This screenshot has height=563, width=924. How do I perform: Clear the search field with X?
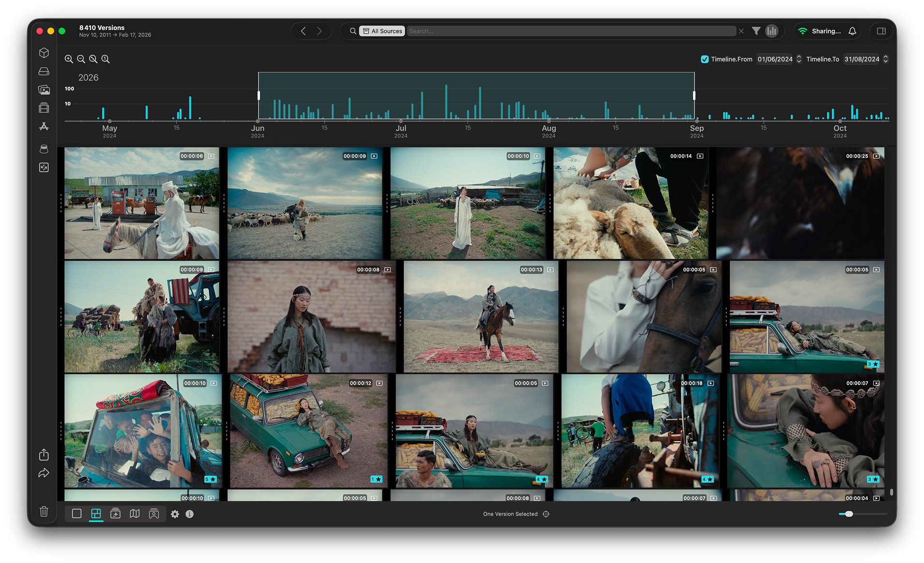click(741, 31)
